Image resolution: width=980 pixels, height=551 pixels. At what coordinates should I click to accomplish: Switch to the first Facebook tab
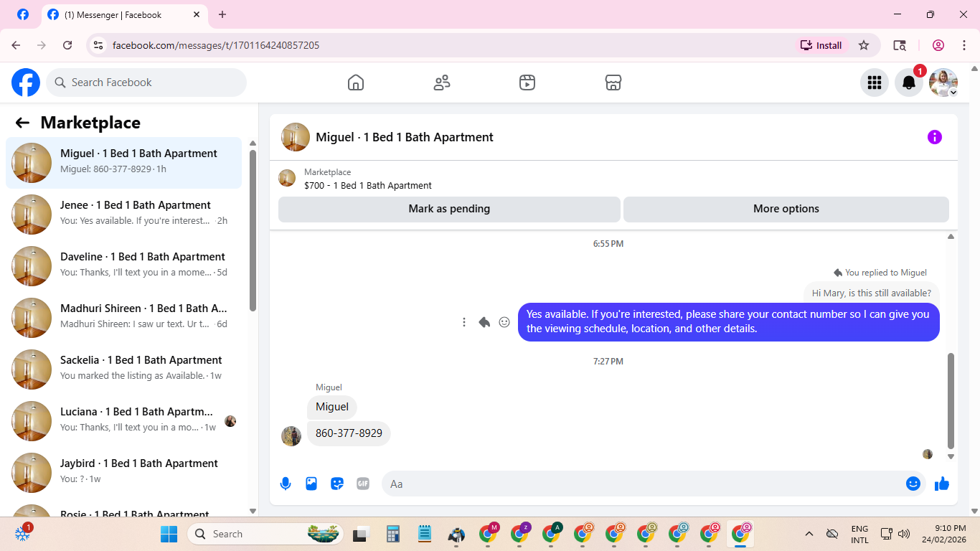click(23, 14)
